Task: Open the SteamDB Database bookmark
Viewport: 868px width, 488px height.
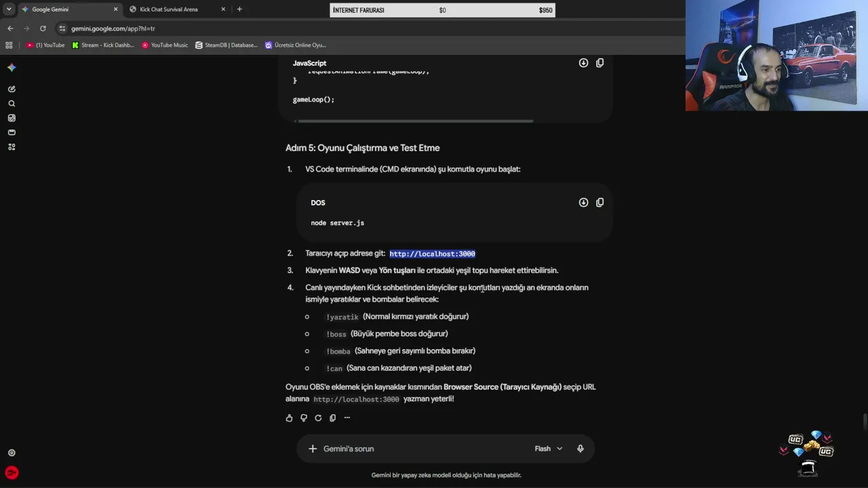Action: (x=226, y=45)
